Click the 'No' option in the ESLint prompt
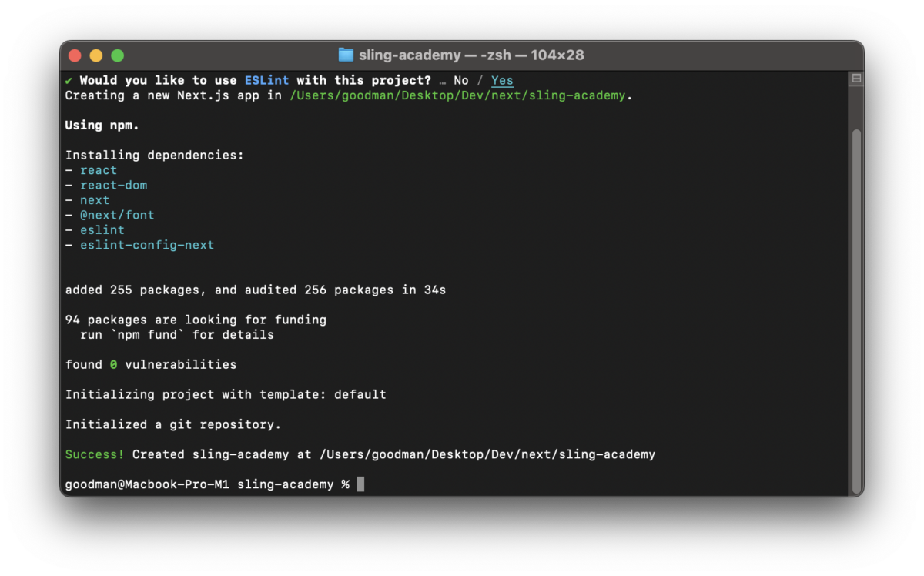924x576 pixels. (461, 80)
